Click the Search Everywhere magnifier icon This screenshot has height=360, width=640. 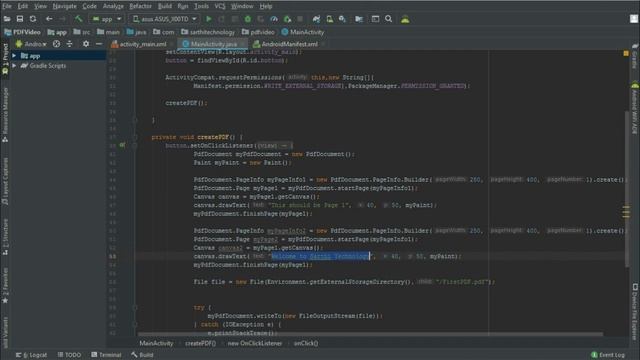click(389, 19)
